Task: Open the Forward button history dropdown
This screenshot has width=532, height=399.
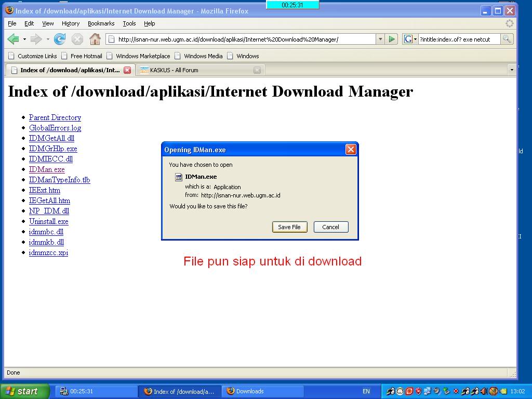Action: (48, 39)
